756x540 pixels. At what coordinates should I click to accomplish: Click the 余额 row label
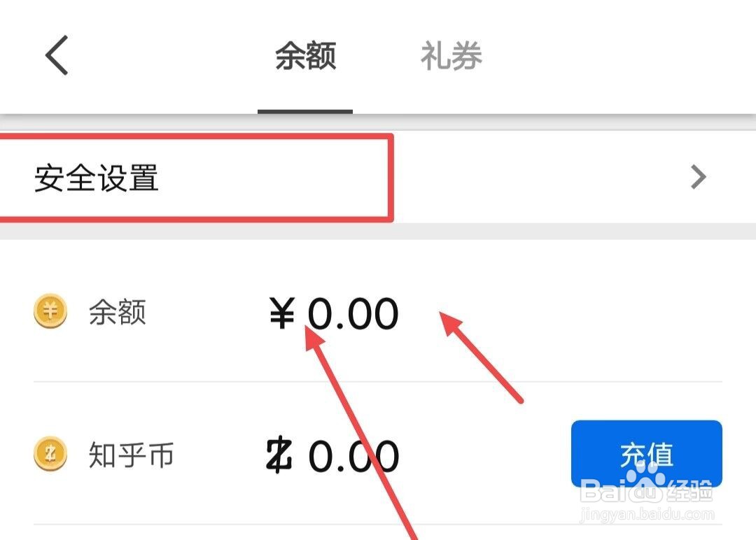[x=117, y=312]
